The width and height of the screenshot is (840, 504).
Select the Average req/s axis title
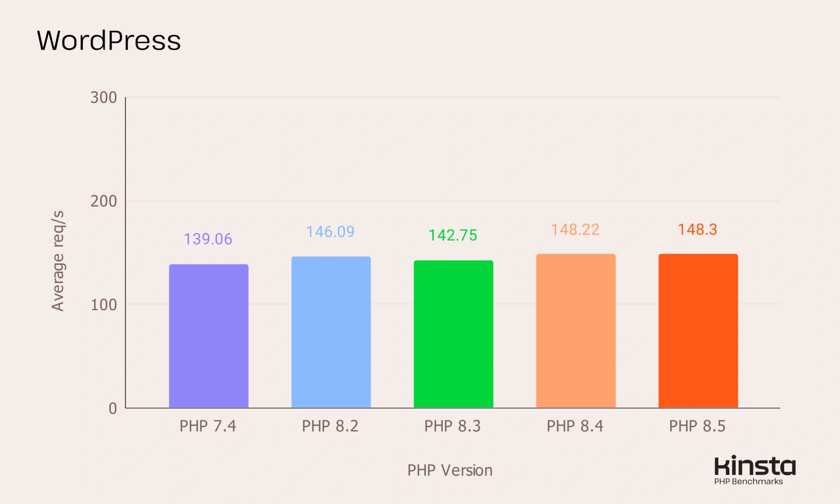58,261
